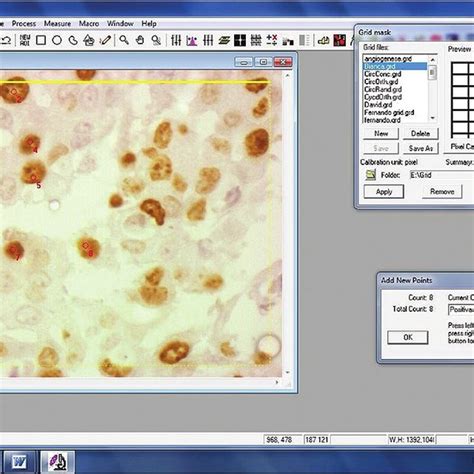The image size is (474, 474).
Task: Click the grid Preview thumbnail
Action: click(462, 99)
